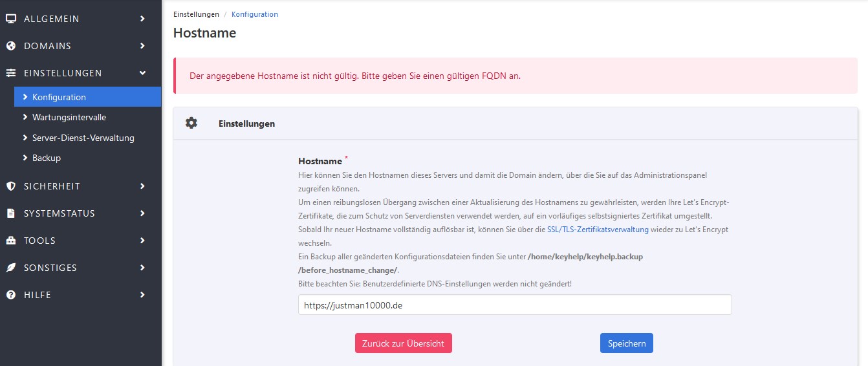Open Server-Dienst-Verwaltung submenu item
The image size is (868, 366).
point(83,138)
